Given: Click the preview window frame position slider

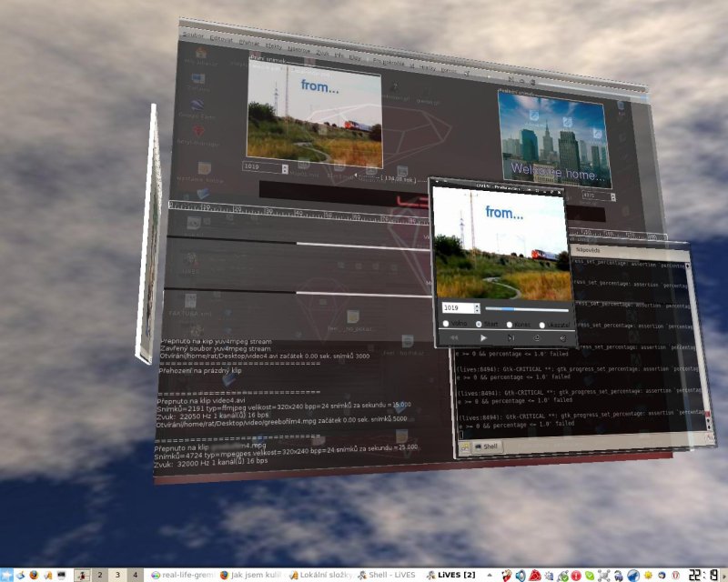Looking at the screenshot, I should click(527, 308).
